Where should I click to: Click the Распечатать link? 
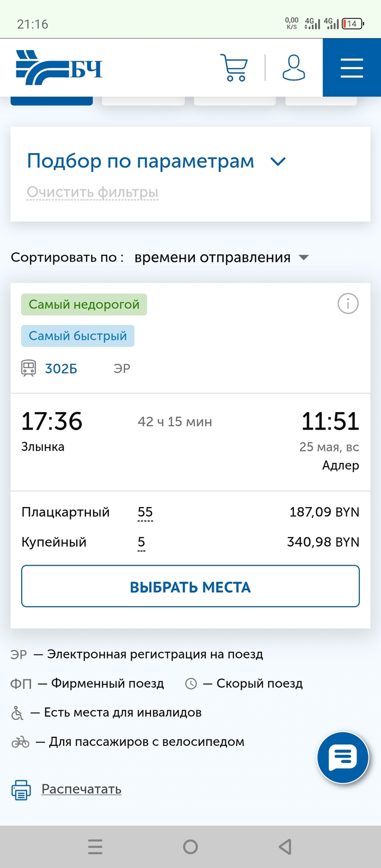[82, 789]
